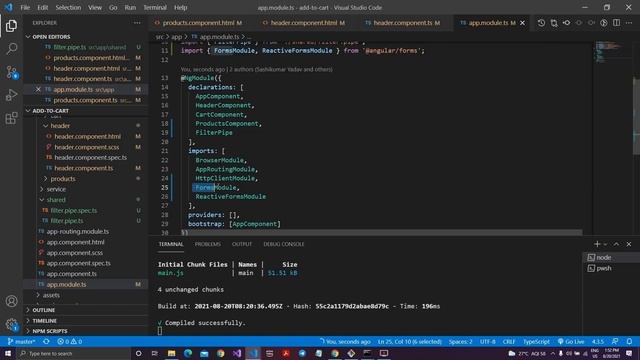Synchronize changes icon in status bar
Viewport: 640px width, 360px height.
click(46, 342)
